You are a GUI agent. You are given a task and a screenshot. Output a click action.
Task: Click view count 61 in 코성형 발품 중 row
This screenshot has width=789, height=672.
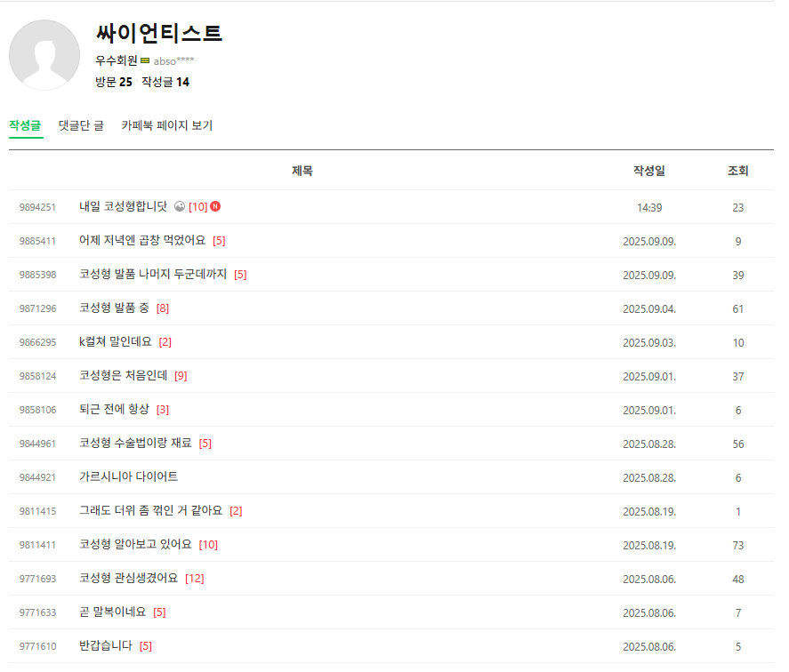737,308
